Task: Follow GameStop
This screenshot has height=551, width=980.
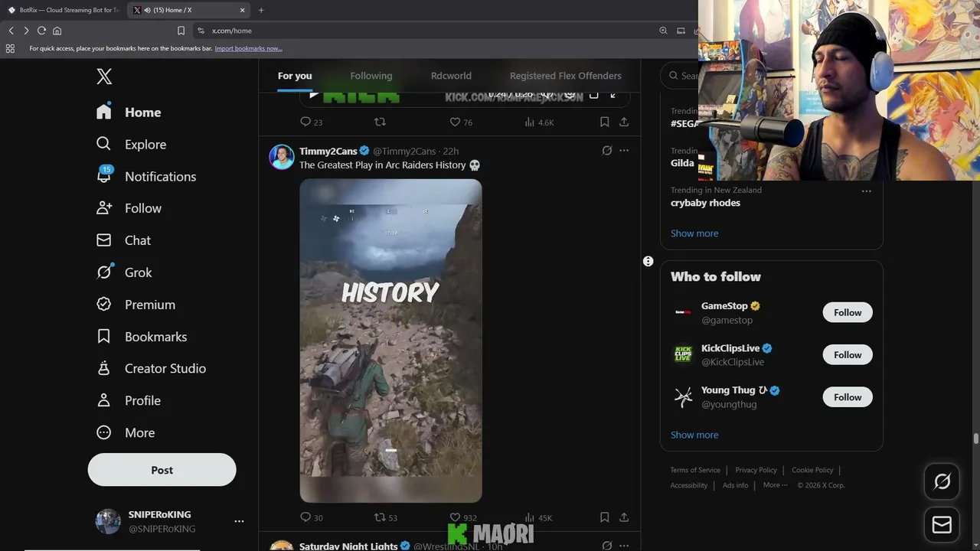Action: coord(848,312)
